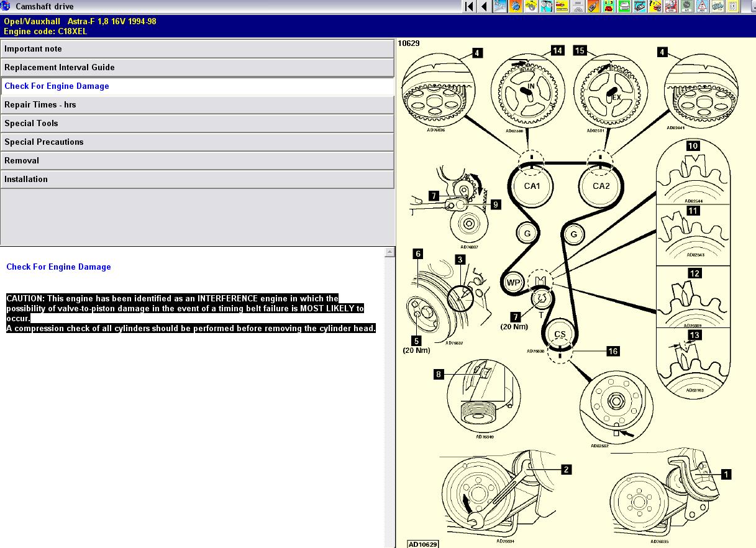Open the Installation procedure section
Image resolution: width=756 pixels, height=548 pixels.
pyautogui.click(x=197, y=180)
